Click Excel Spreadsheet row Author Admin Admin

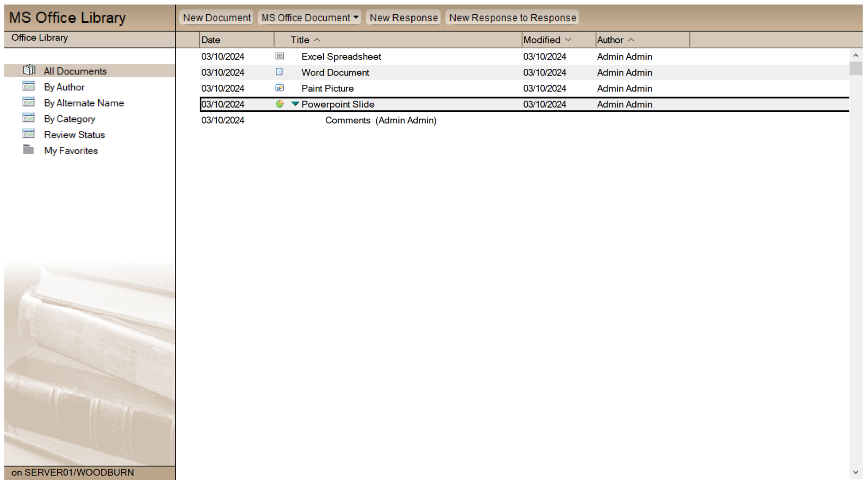[624, 56]
